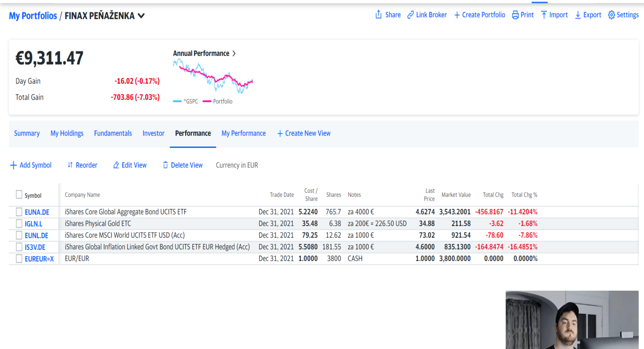Open the Settings gear icon
Screen dimensions: 644x349
tap(611, 15)
